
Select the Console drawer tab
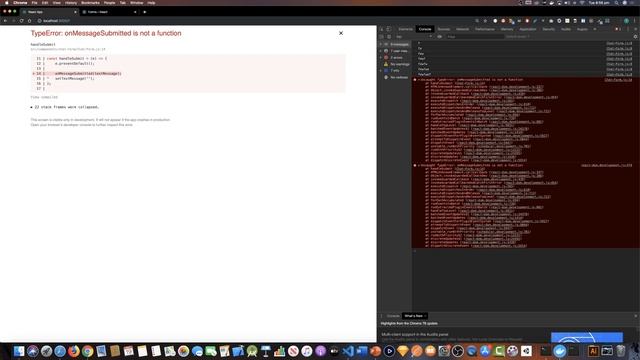[393, 316]
